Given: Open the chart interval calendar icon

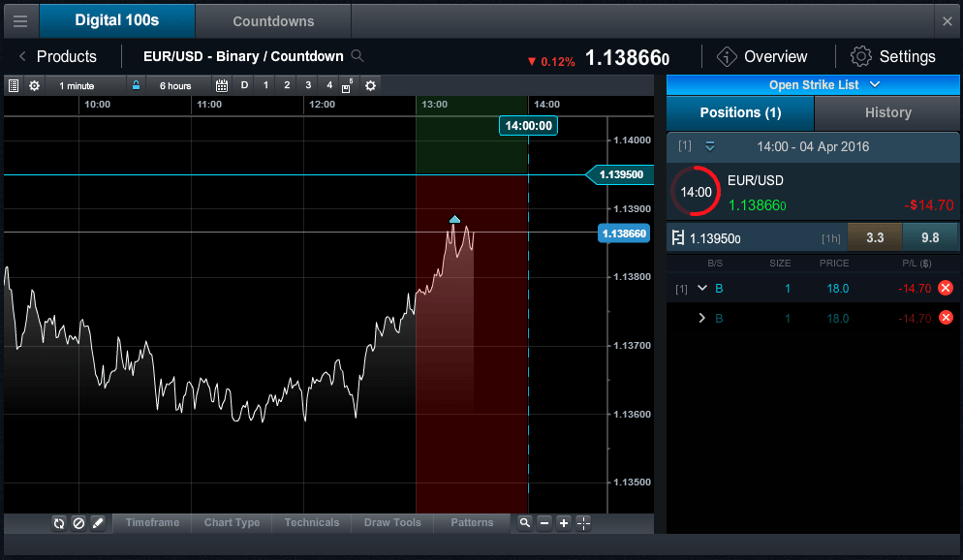Looking at the screenshot, I should pyautogui.click(x=222, y=85).
